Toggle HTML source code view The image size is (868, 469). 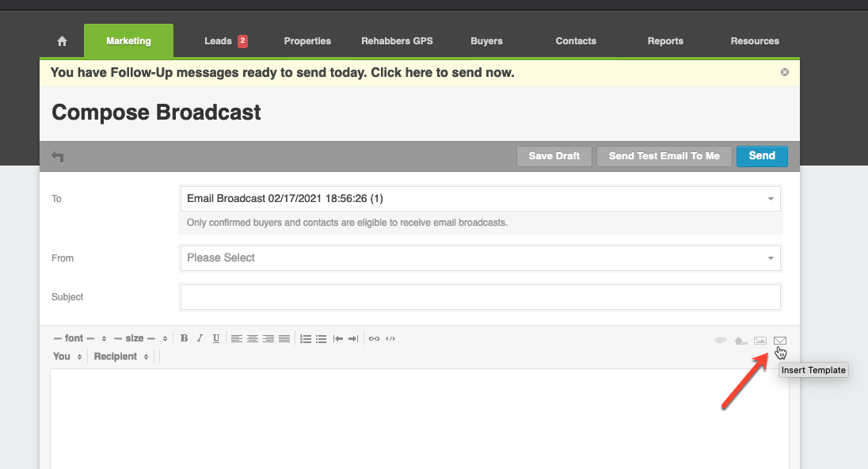click(x=390, y=339)
